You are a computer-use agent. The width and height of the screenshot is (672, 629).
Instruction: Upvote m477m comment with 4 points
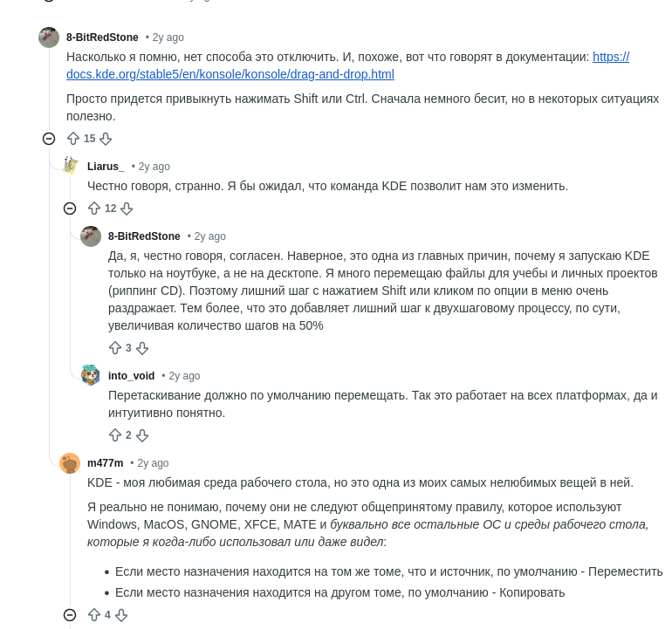coord(94,615)
